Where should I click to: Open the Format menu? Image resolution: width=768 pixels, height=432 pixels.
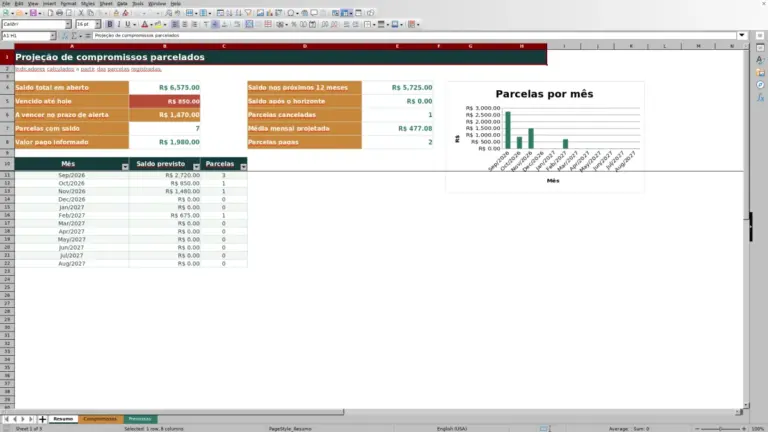click(x=68, y=3)
